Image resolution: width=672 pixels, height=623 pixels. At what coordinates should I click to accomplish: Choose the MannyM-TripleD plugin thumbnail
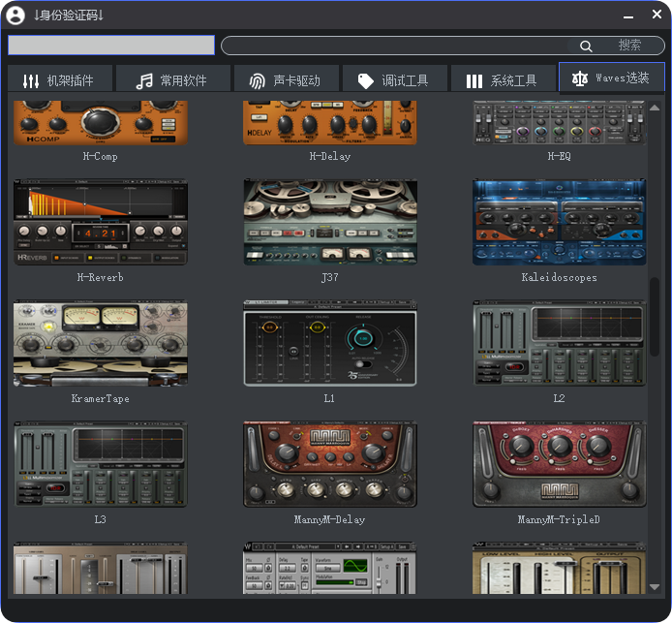pos(560,464)
